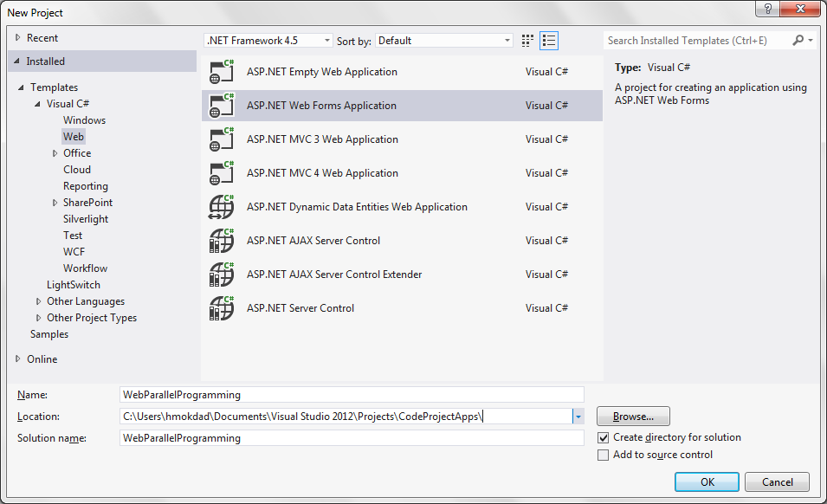Click the ASP.NET MVC 3 Web Application icon
This screenshot has height=504, width=827.
(x=222, y=139)
